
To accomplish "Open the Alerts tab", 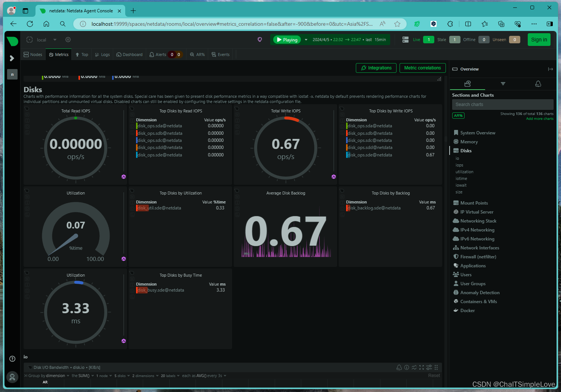I will tap(166, 55).
